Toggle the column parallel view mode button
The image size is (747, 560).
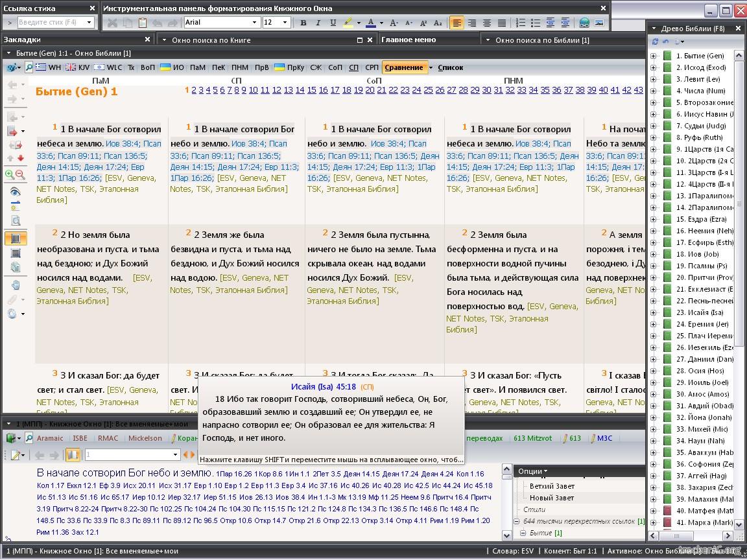click(x=16, y=239)
